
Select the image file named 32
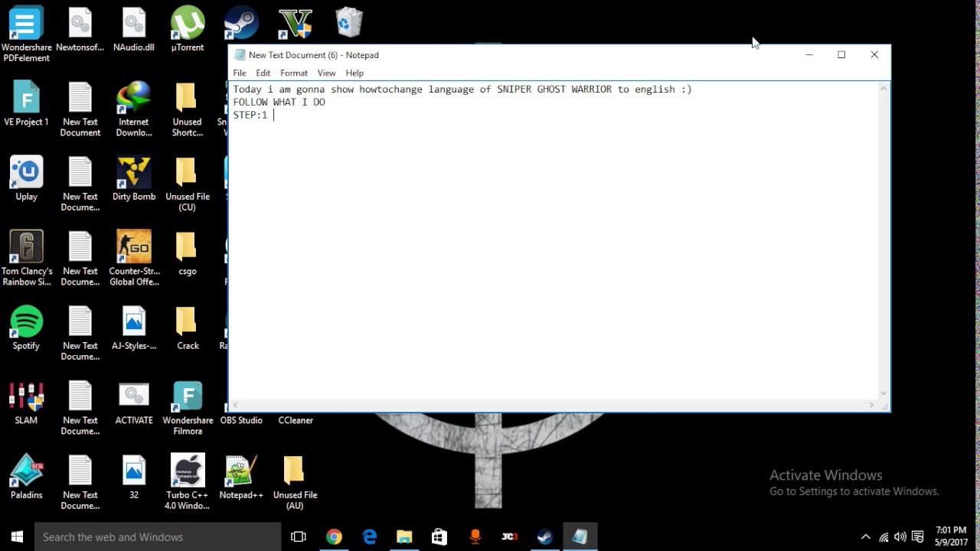pos(134,478)
